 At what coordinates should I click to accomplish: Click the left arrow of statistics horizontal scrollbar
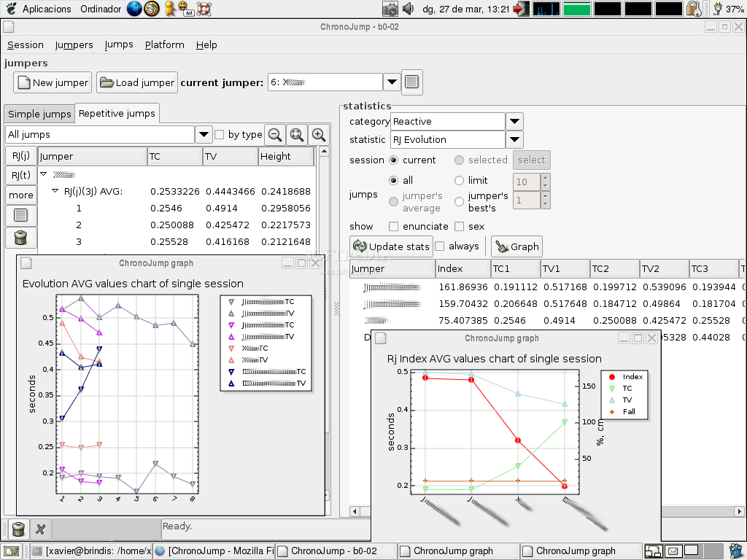[355, 511]
